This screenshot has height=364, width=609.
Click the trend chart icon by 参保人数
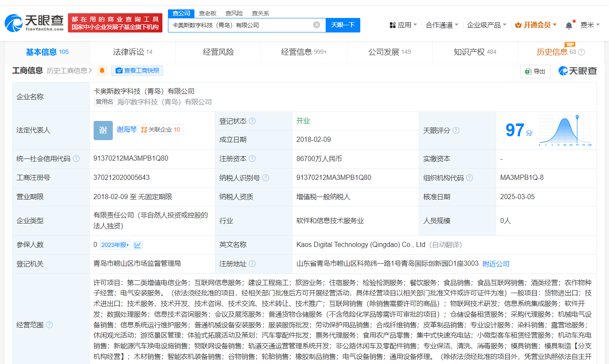(x=138, y=245)
